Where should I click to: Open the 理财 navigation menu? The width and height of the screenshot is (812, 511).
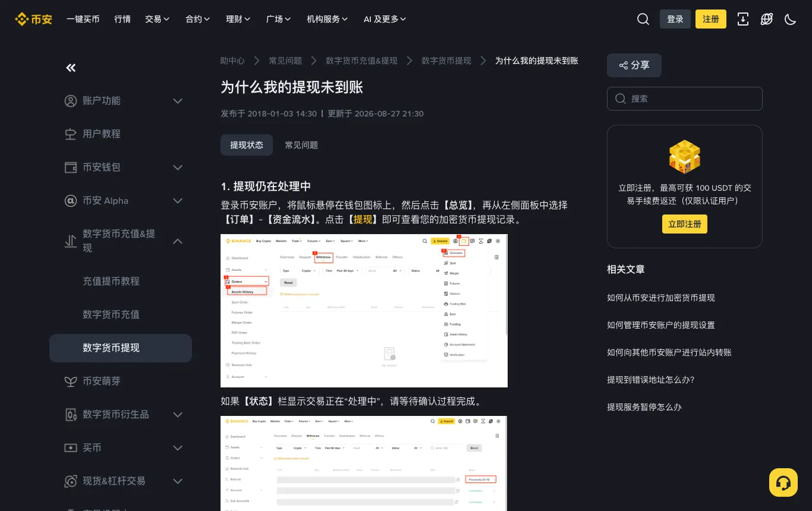[238, 19]
